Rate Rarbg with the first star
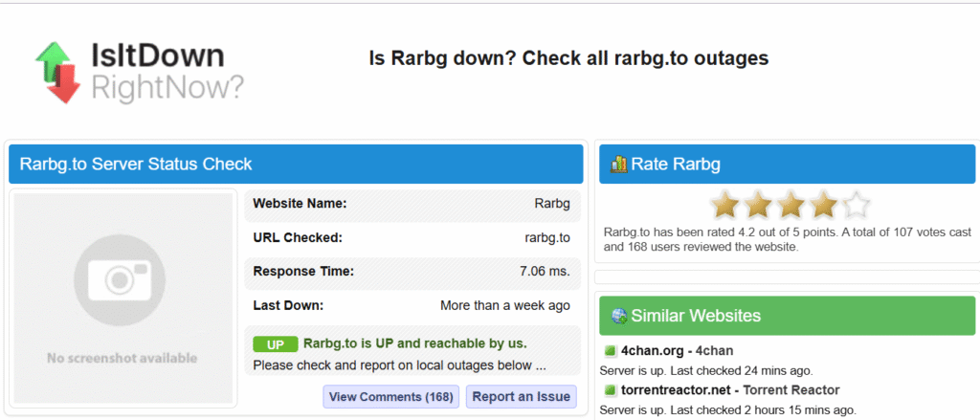 tap(725, 205)
